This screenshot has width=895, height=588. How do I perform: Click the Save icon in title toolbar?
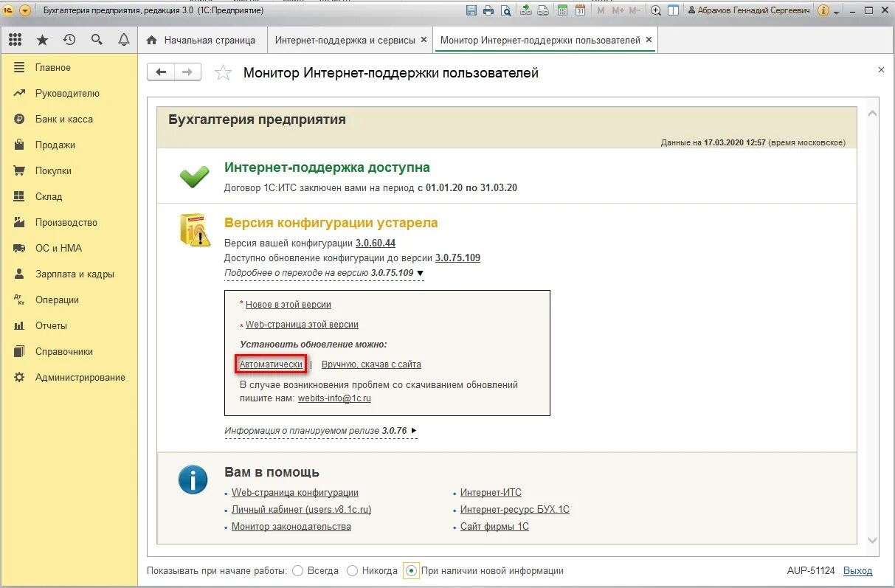[472, 10]
